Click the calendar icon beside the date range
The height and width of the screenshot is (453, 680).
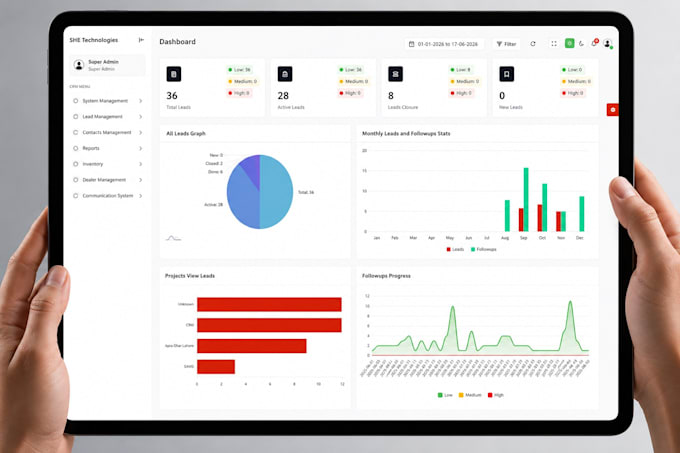click(x=412, y=44)
